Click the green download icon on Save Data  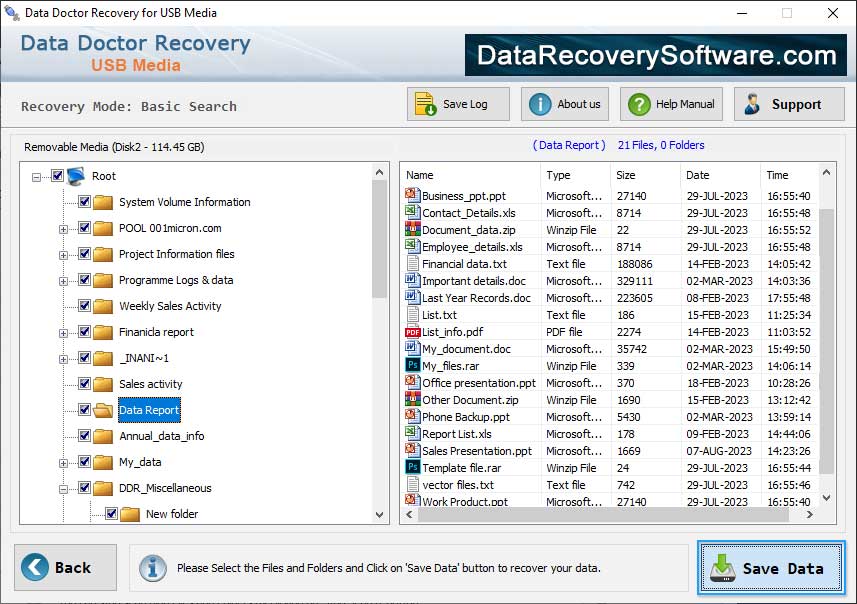724,567
